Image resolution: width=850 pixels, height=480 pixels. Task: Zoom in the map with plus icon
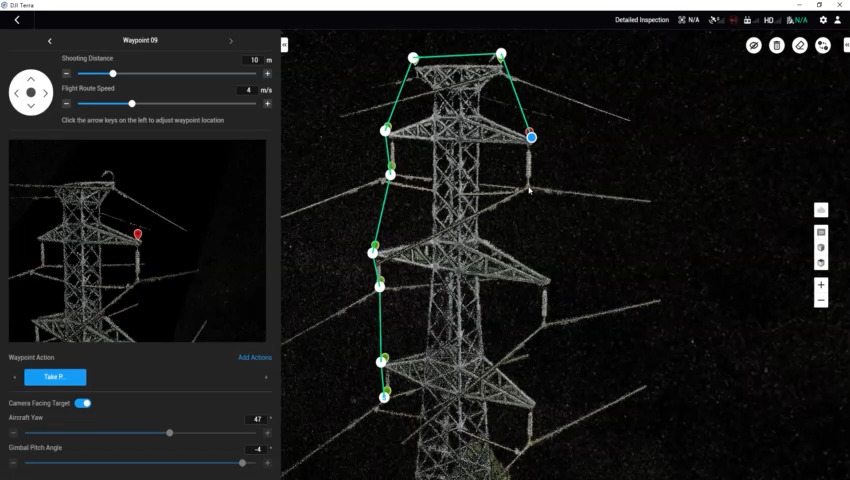[821, 285]
